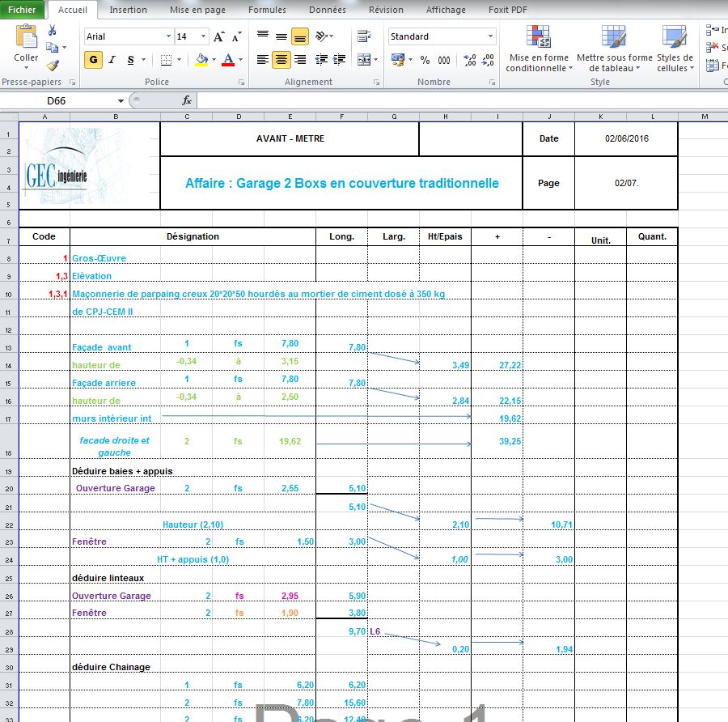Apply the percentage number format
This screenshot has height=722, width=728.
click(x=425, y=60)
